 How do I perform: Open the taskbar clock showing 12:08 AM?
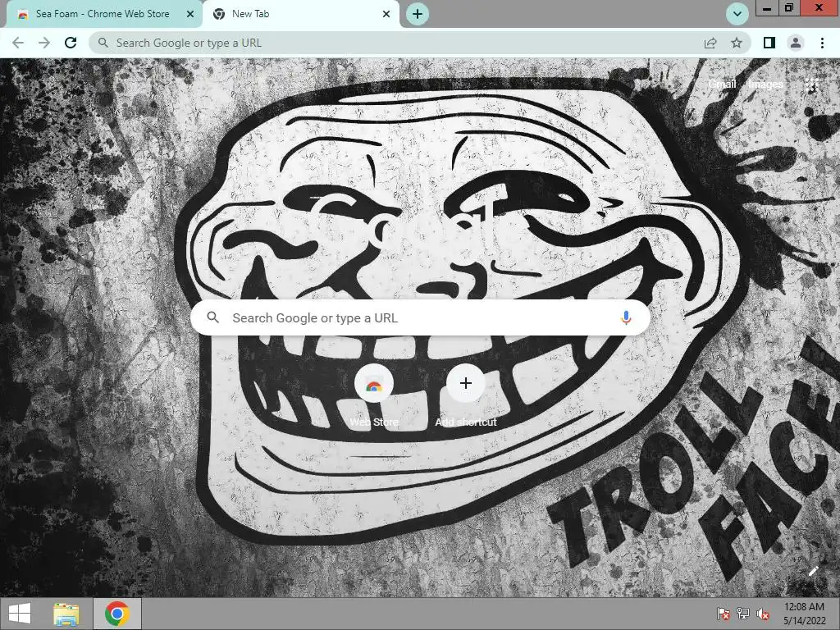pos(804,614)
